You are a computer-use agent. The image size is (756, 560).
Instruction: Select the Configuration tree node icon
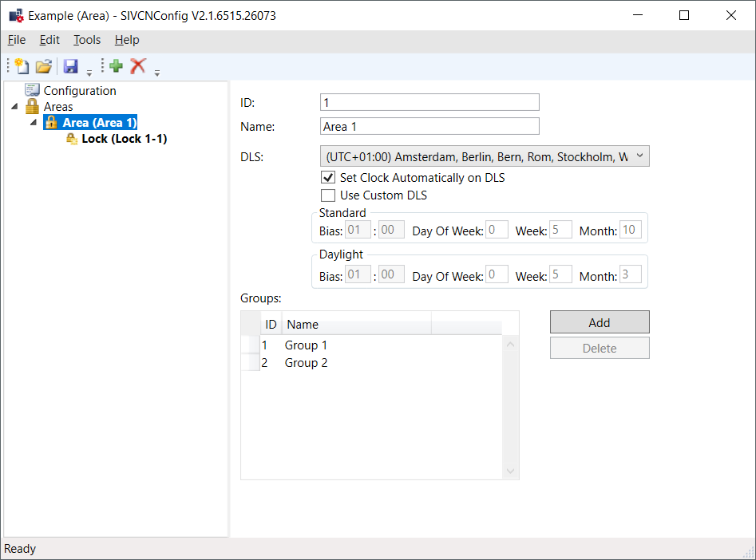(32, 91)
